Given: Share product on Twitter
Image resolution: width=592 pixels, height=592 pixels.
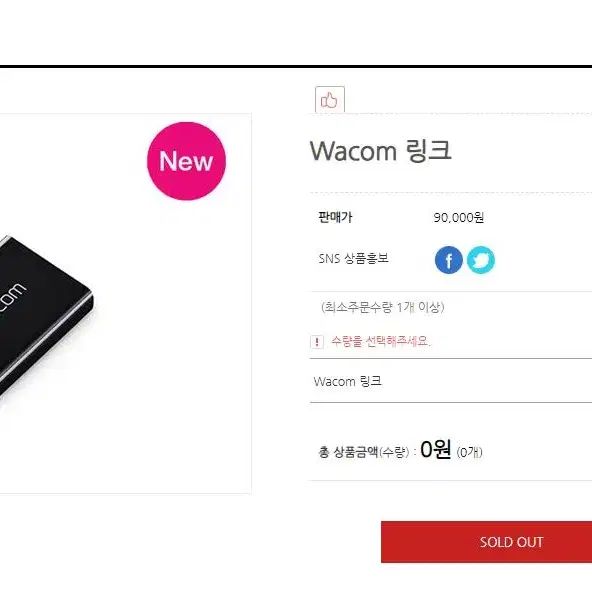Looking at the screenshot, I should click(481, 260).
